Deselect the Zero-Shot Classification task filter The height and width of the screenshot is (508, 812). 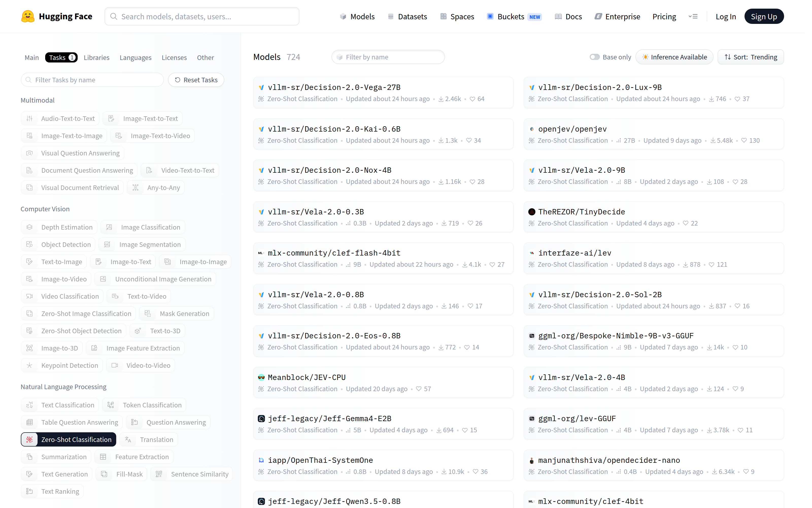click(x=69, y=439)
